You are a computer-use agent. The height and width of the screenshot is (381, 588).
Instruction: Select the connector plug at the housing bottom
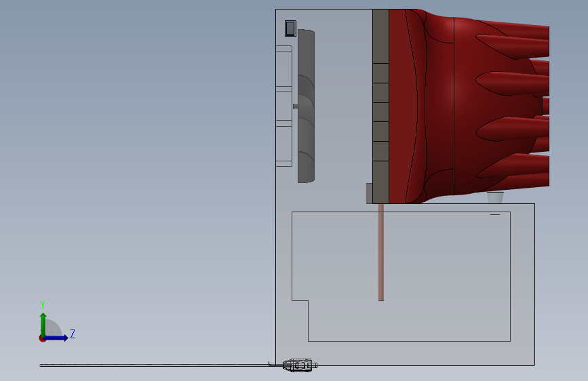[300, 365]
